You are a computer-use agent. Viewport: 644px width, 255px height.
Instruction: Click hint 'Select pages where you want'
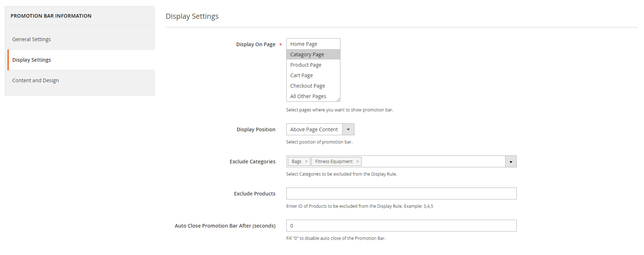340,110
